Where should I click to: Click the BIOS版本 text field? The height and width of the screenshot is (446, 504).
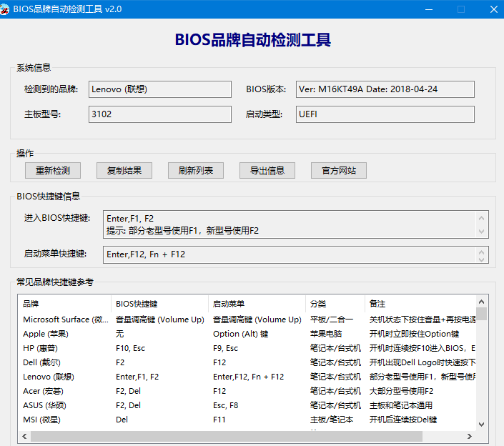point(385,89)
